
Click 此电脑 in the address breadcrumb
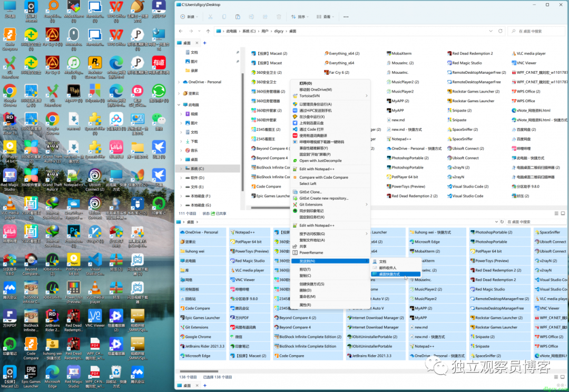click(x=231, y=31)
